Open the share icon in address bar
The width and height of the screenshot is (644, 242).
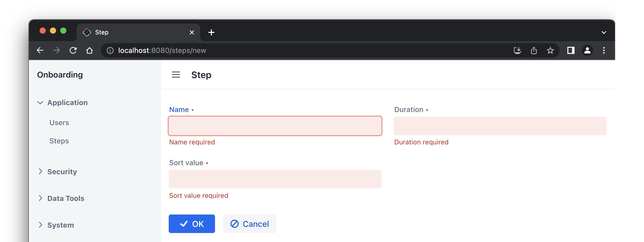[534, 50]
